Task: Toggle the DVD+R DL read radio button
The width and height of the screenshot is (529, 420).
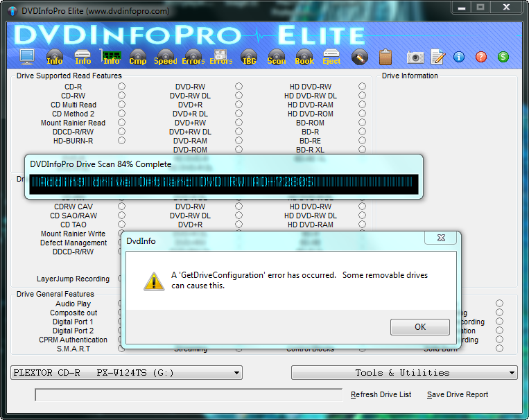Action: click(x=239, y=114)
